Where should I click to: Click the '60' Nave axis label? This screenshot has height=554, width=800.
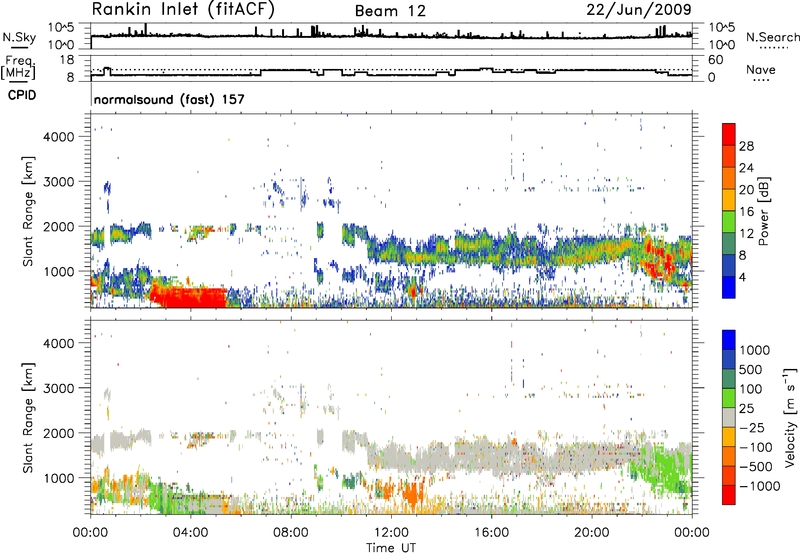click(716, 60)
